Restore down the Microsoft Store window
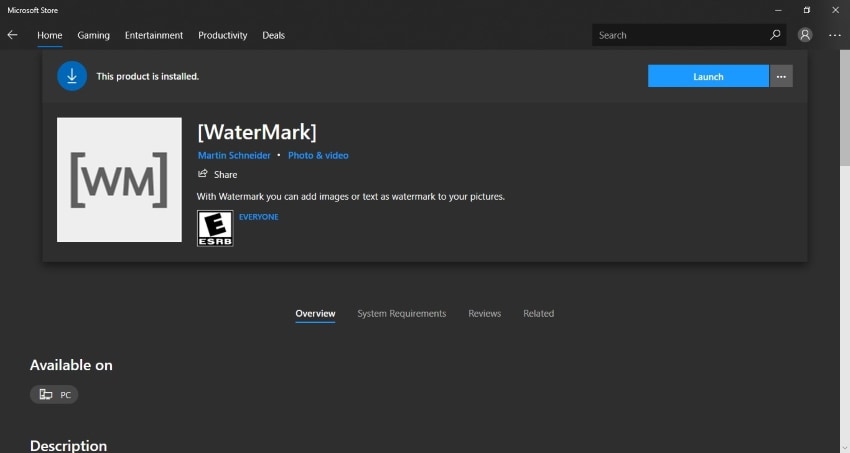 [807, 10]
